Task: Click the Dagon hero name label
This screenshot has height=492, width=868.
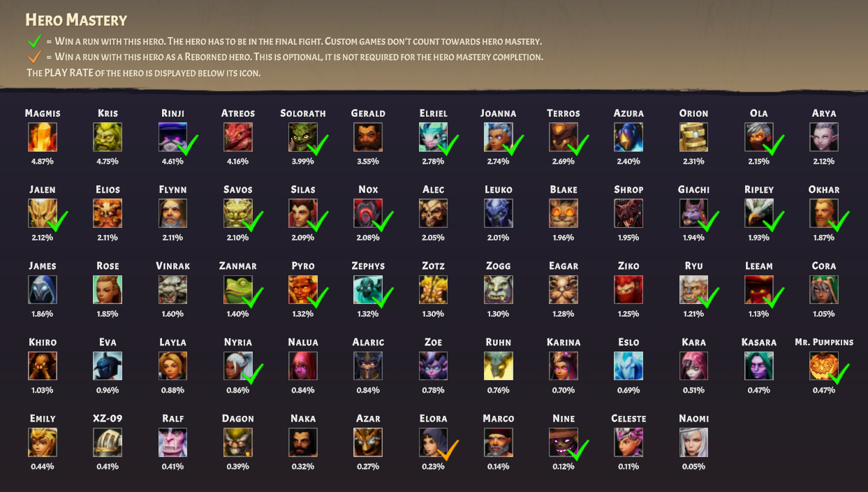Action: [238, 419]
